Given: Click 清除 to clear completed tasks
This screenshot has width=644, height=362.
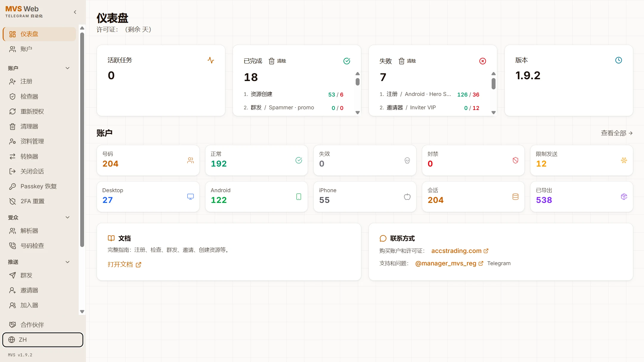Looking at the screenshot, I should pyautogui.click(x=278, y=61).
